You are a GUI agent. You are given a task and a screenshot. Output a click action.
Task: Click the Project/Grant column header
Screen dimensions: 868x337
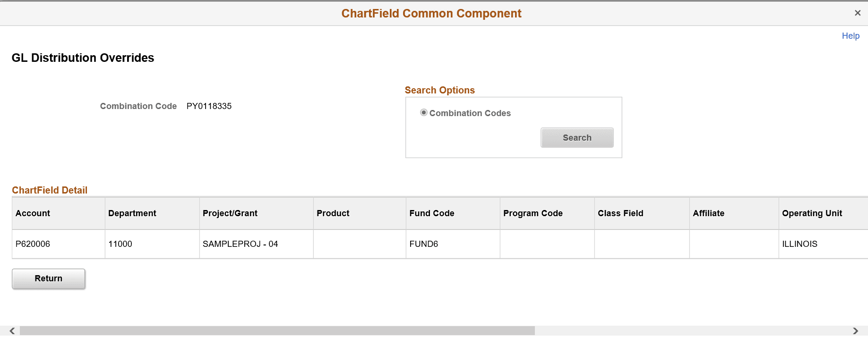click(230, 213)
